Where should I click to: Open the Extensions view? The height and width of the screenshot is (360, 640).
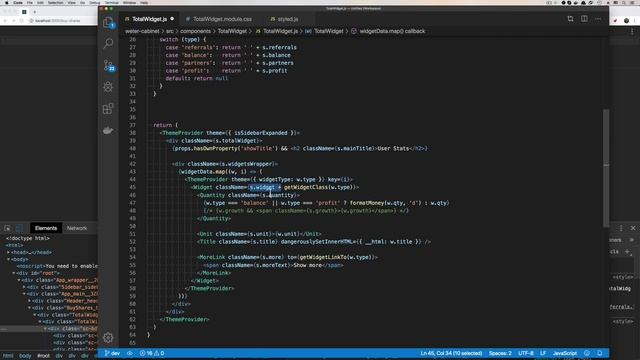pyautogui.click(x=108, y=109)
